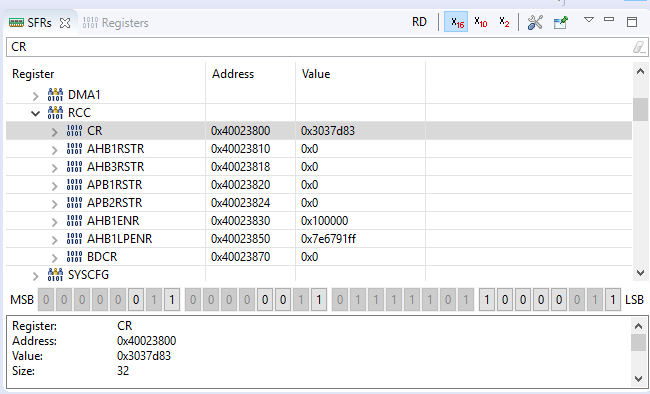The width and height of the screenshot is (650, 394).
Task: Switch to hexadecimal x16 display format
Action: tap(456, 22)
